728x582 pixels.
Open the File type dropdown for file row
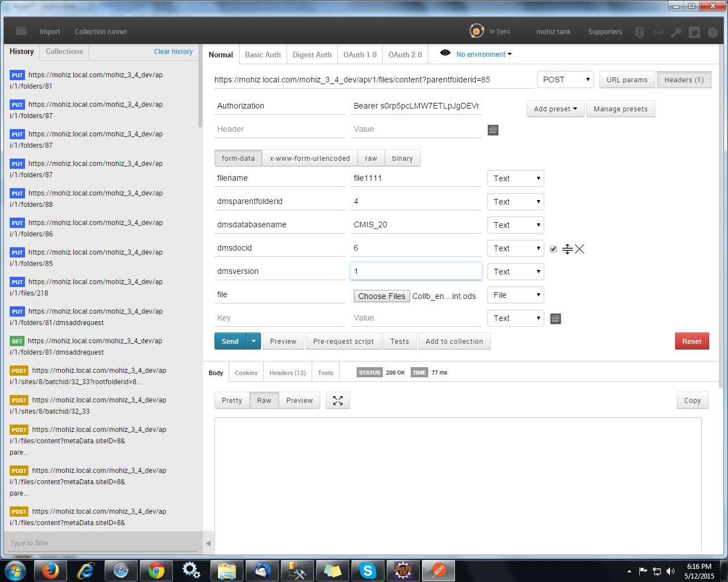pyautogui.click(x=515, y=295)
